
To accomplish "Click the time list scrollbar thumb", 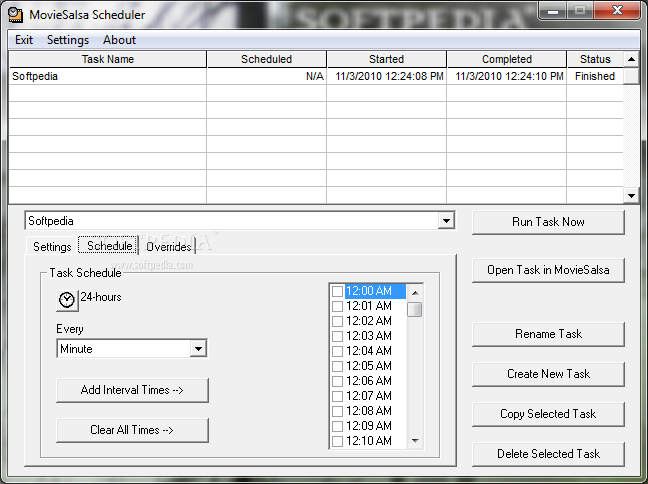I will 415,310.
